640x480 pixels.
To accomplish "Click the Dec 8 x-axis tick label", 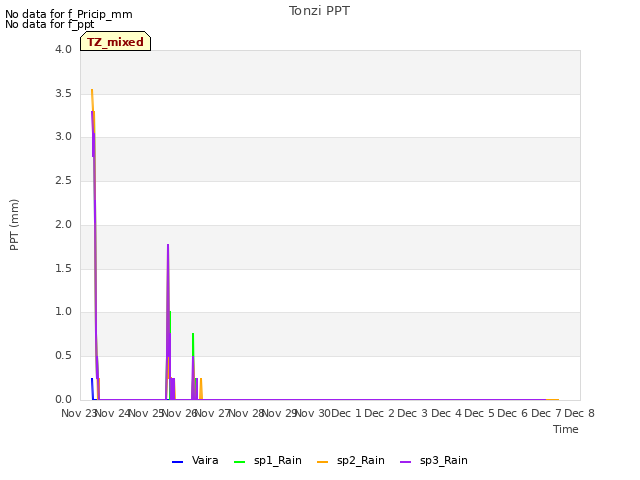I will (580, 413).
